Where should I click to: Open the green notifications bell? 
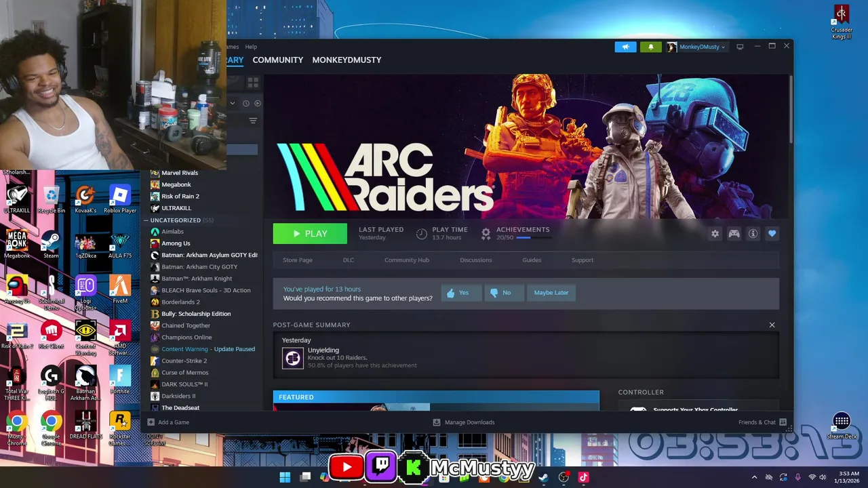650,47
